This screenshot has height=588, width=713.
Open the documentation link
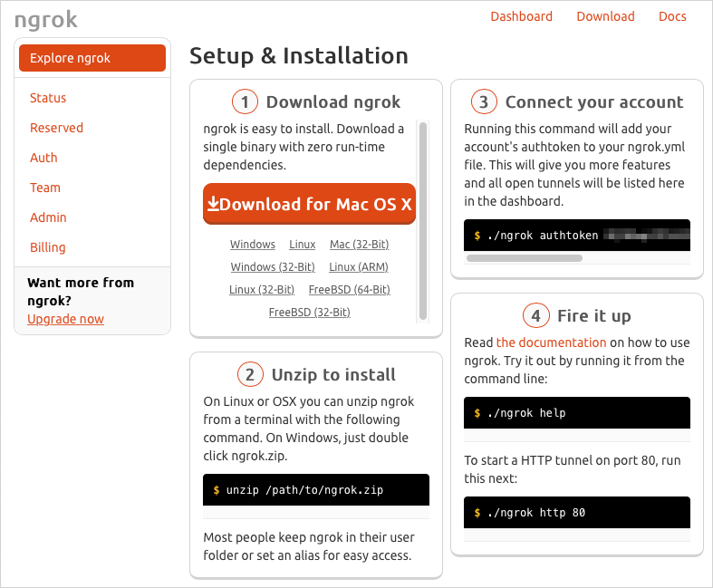tap(551, 342)
